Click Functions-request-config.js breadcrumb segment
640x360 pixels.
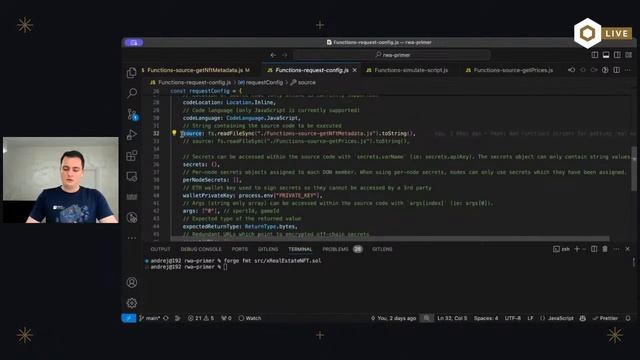pos(191,82)
